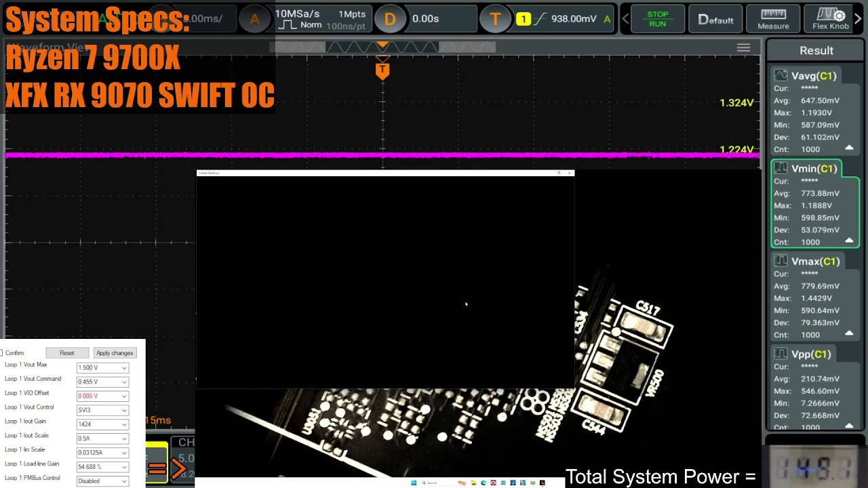Viewport: 868px width, 488px height.
Task: Open Loop 1 Vout Max dropdown
Action: (102, 368)
